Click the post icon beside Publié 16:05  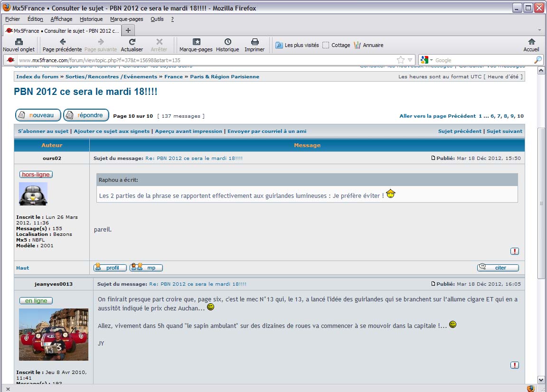(x=433, y=284)
